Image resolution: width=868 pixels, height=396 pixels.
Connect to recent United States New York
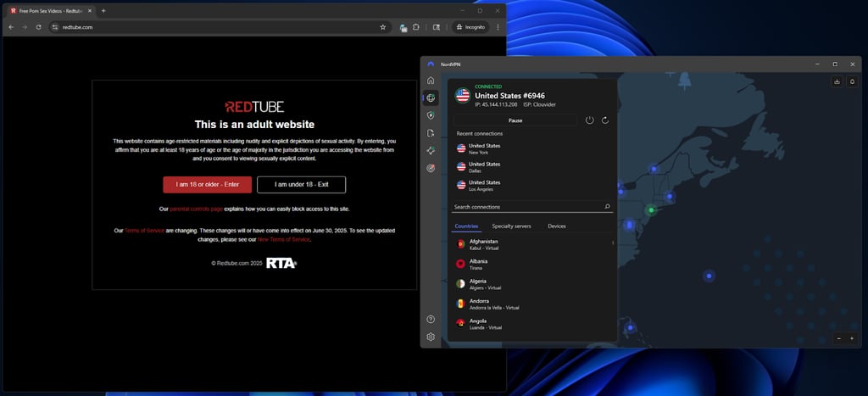coord(531,148)
